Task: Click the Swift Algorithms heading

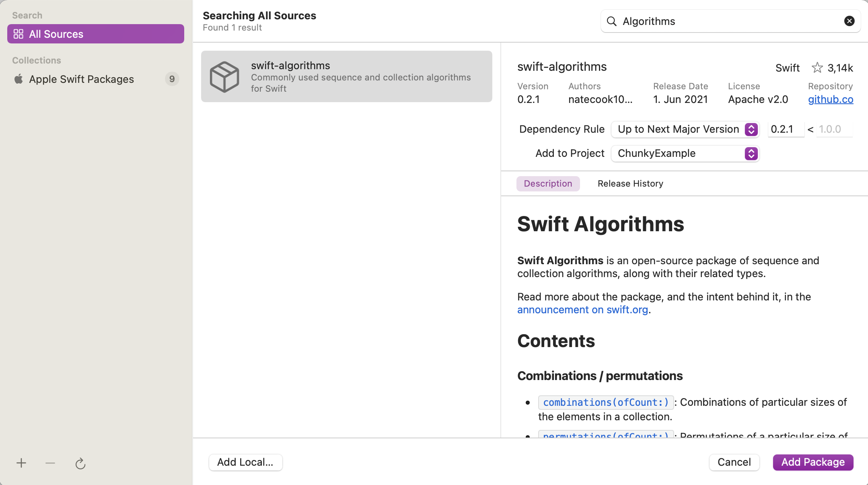Action: click(601, 224)
